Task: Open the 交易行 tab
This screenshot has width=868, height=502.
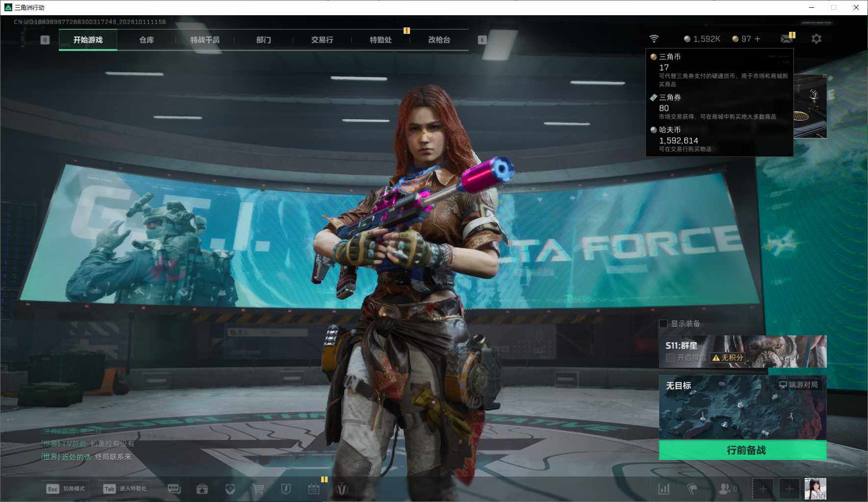Action: [x=322, y=40]
